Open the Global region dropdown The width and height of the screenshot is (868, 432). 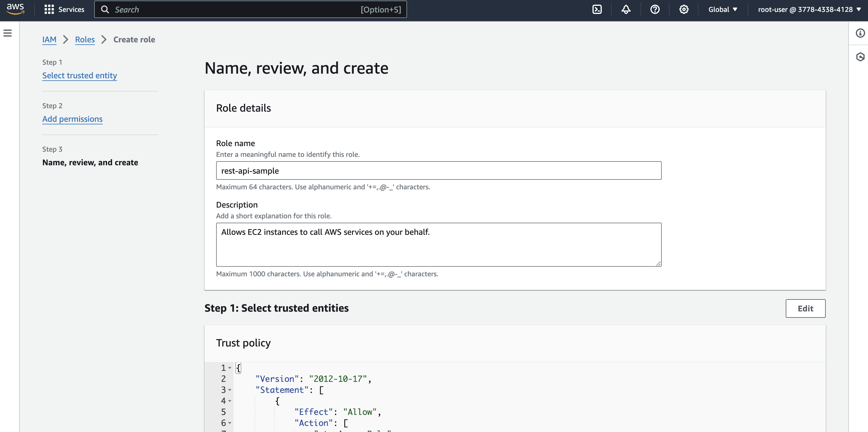723,10
